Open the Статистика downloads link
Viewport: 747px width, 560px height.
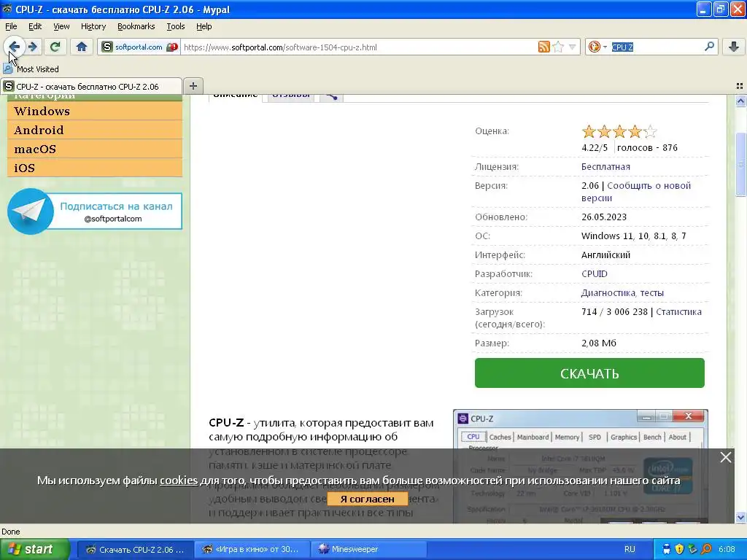pos(678,312)
